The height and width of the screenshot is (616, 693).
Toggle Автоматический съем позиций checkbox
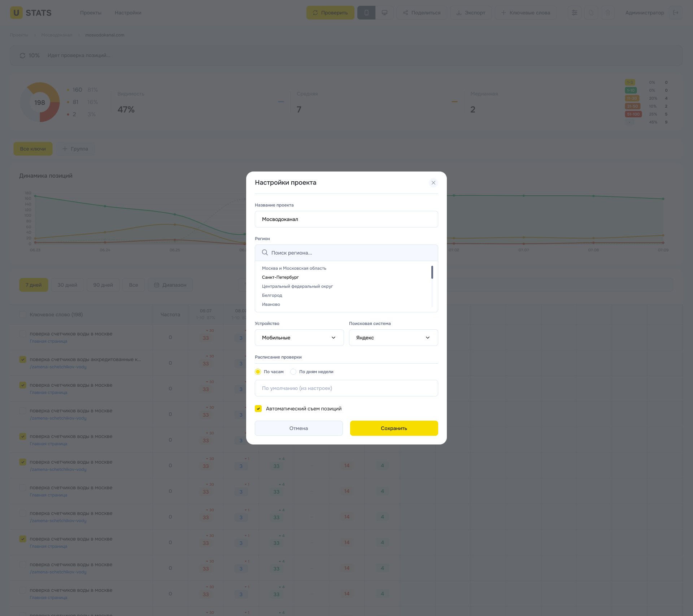(258, 408)
